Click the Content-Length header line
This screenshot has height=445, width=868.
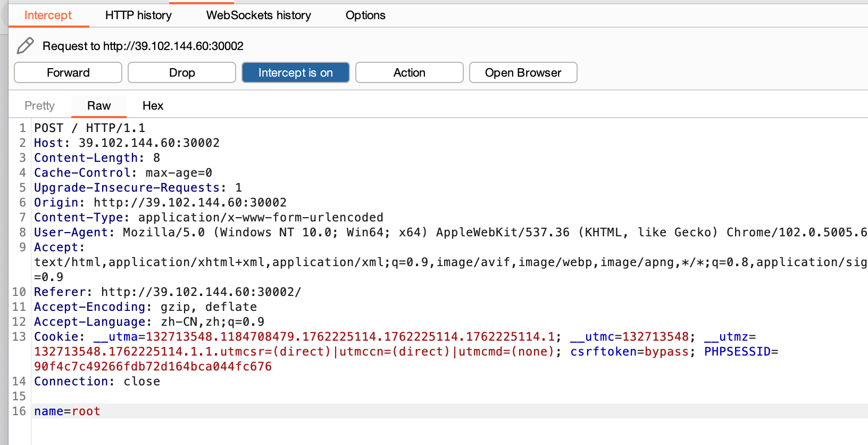pos(97,158)
